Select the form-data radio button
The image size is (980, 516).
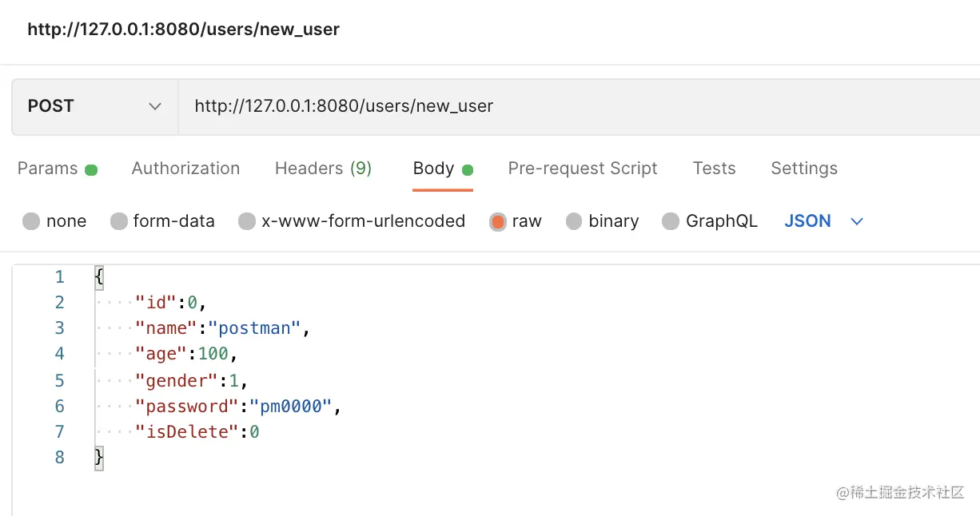click(119, 221)
